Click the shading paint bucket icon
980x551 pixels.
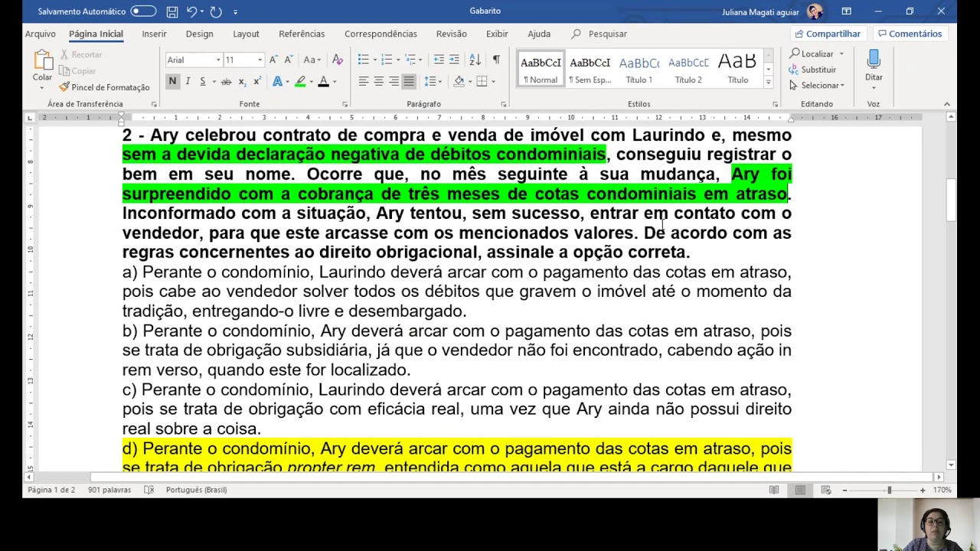click(x=459, y=81)
